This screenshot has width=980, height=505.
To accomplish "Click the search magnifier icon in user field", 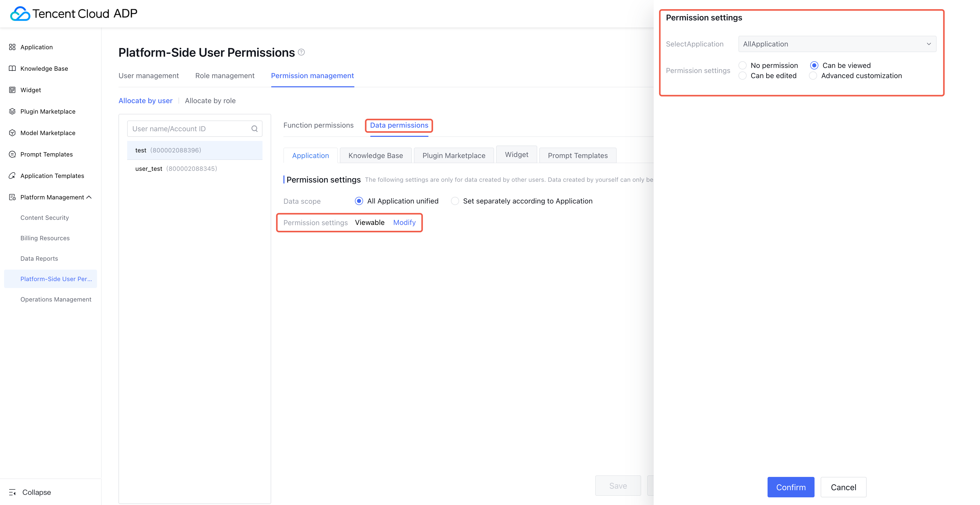I will (255, 129).
